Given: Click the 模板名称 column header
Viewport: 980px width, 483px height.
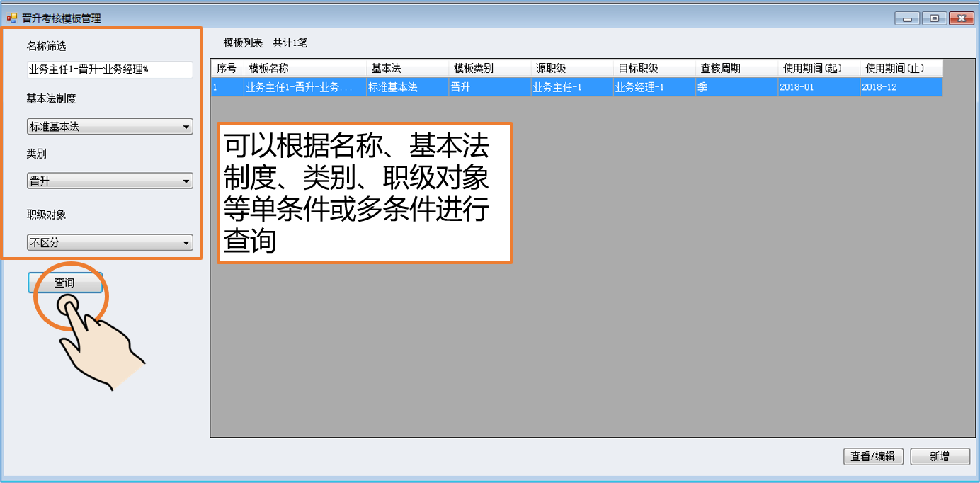Looking at the screenshot, I should (x=305, y=69).
